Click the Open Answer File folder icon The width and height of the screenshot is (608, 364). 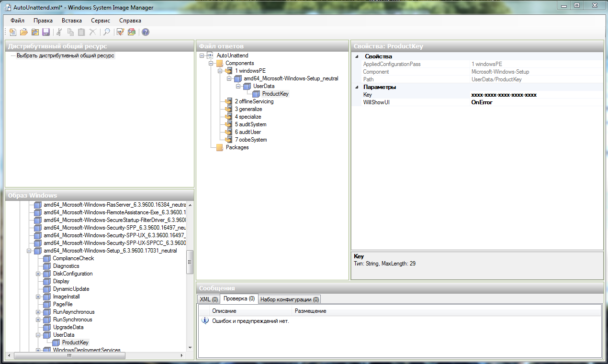click(x=23, y=32)
